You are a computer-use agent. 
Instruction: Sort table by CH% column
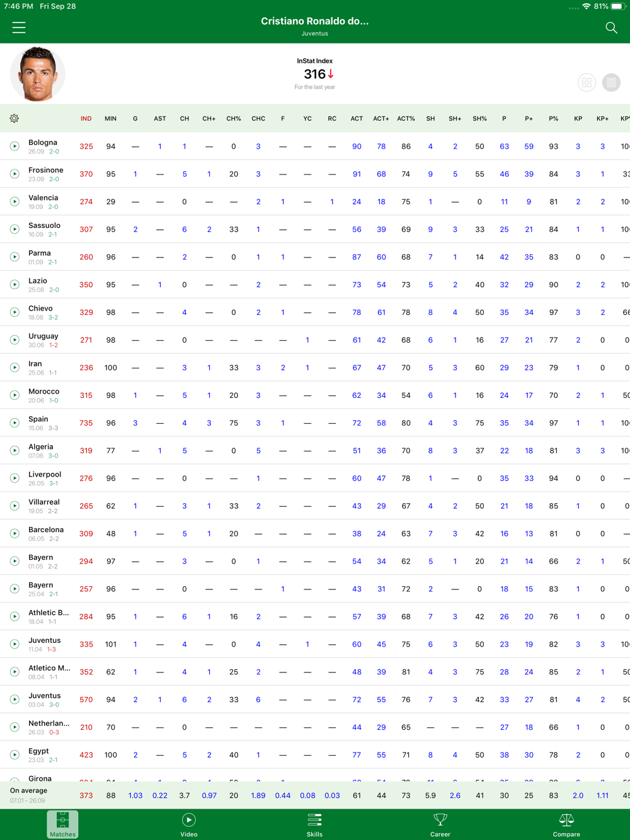[x=234, y=118]
